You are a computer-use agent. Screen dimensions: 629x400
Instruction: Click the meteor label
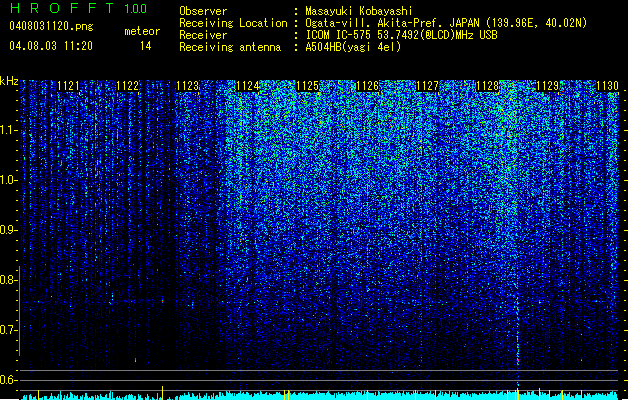[x=142, y=31]
